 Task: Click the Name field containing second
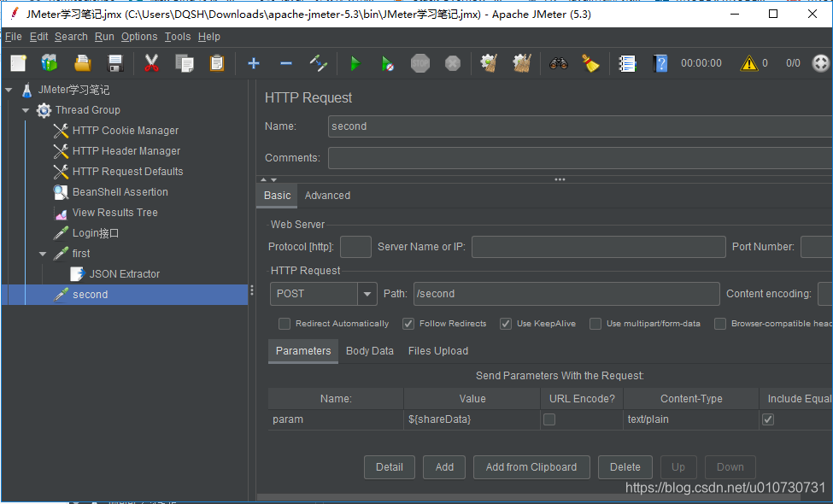pos(580,126)
